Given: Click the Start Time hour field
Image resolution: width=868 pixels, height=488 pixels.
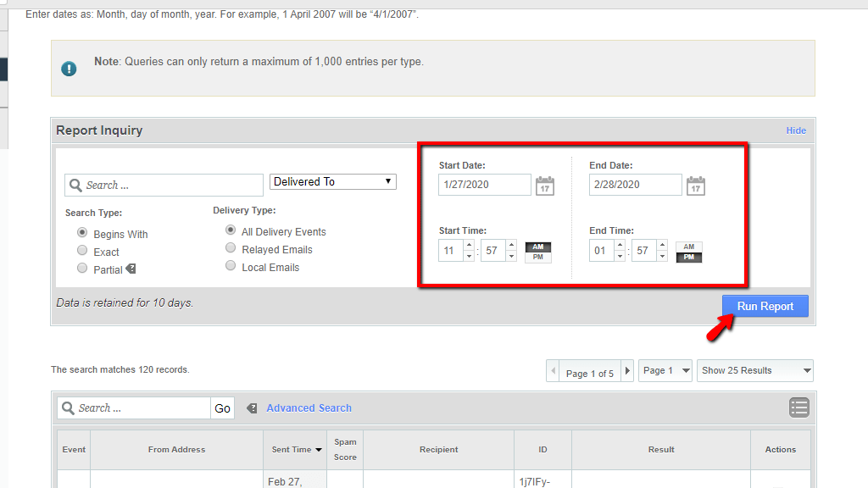Looking at the screenshot, I should pyautogui.click(x=451, y=251).
